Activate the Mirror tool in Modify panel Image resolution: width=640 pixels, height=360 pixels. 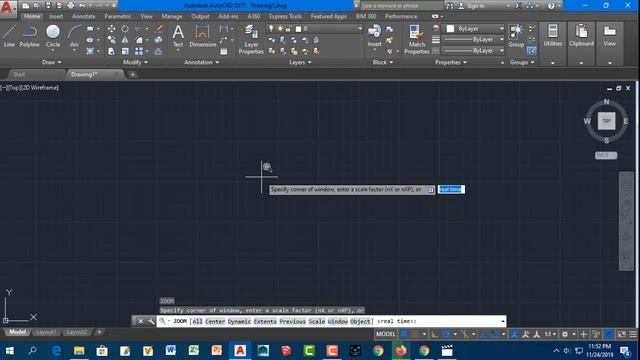coord(125,40)
